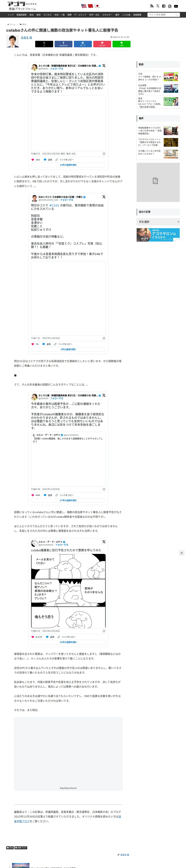Click 91件の返信を読む under comic tweet
The height and width of the screenshot is (868, 186).
click(x=68, y=642)
